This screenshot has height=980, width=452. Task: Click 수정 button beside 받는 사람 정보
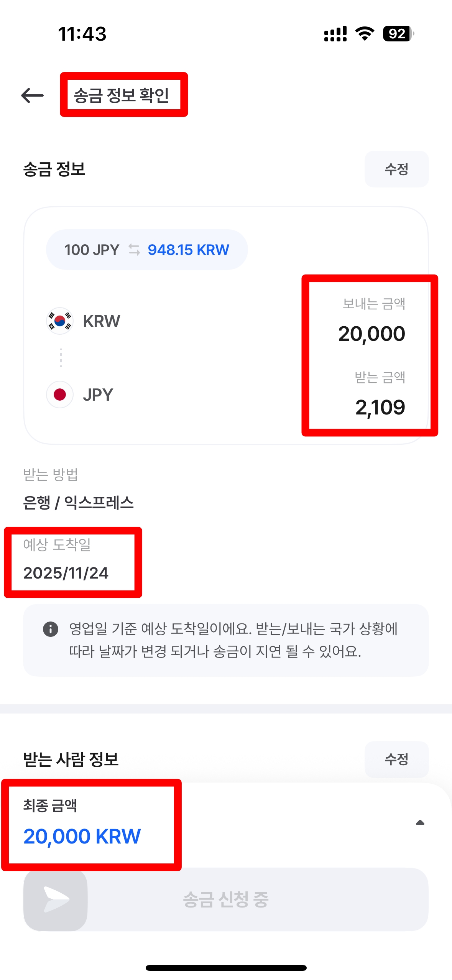coord(396,759)
